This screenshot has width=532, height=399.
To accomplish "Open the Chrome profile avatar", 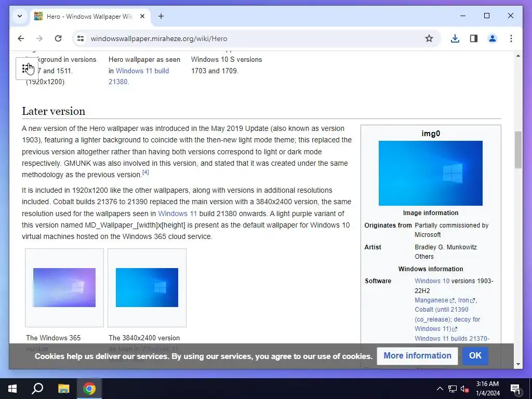I will (493, 38).
